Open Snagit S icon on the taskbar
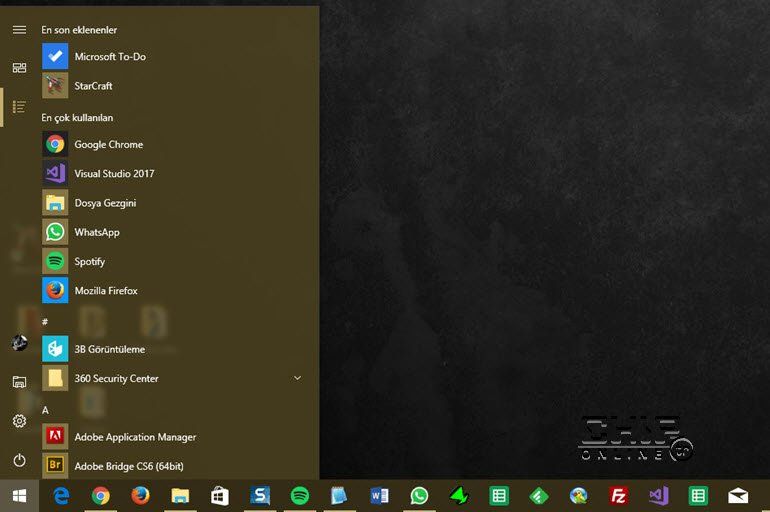 [260, 496]
